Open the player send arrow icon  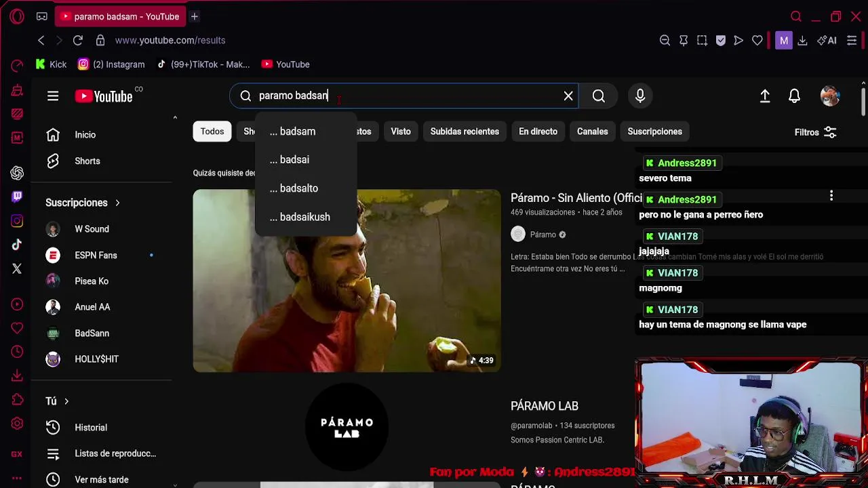point(738,41)
